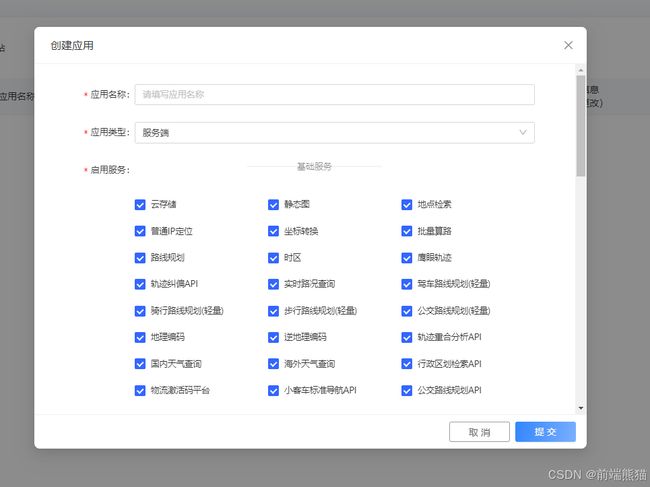Deselect the 地理编码 service

(140, 337)
